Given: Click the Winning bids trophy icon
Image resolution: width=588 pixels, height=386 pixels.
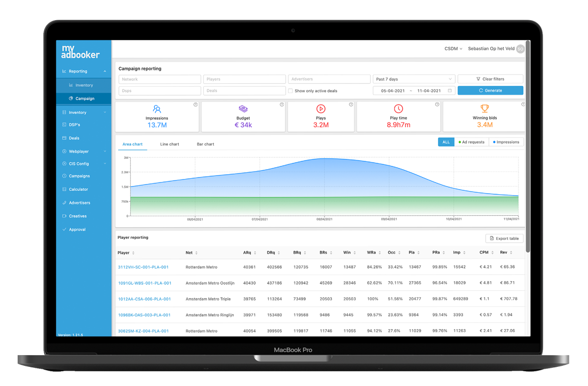Looking at the screenshot, I should [484, 109].
